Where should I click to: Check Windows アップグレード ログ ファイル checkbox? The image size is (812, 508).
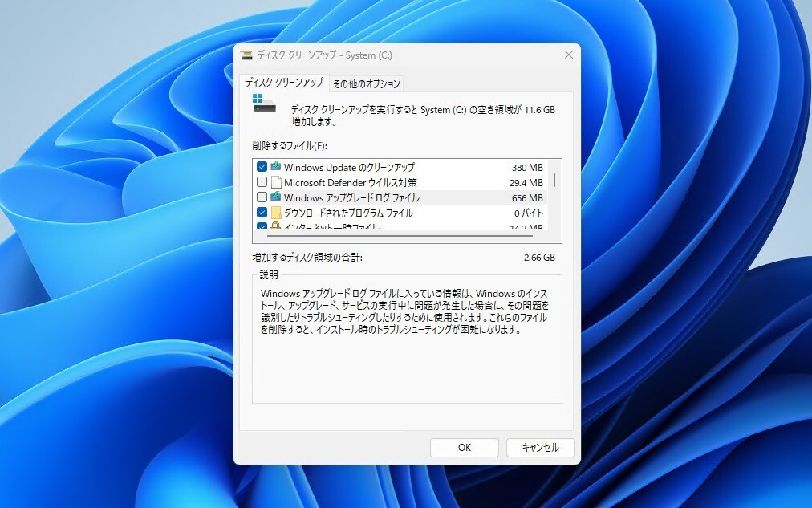pos(262,197)
